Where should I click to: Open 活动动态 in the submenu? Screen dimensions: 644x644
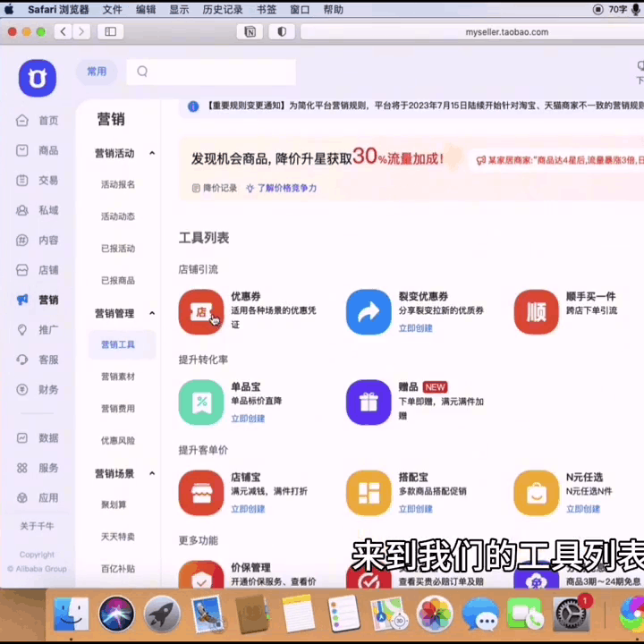click(118, 216)
